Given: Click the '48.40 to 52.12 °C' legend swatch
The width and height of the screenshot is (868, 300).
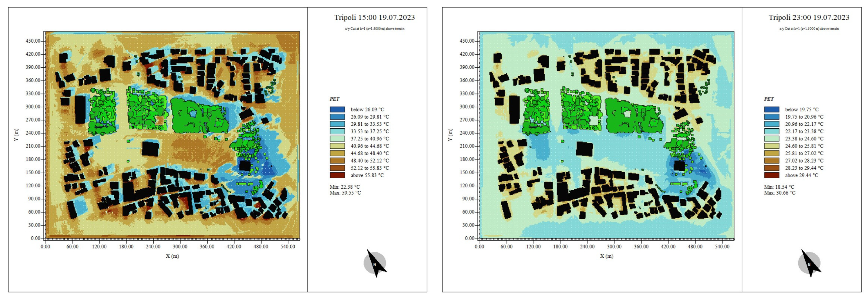Looking at the screenshot, I should point(337,161).
